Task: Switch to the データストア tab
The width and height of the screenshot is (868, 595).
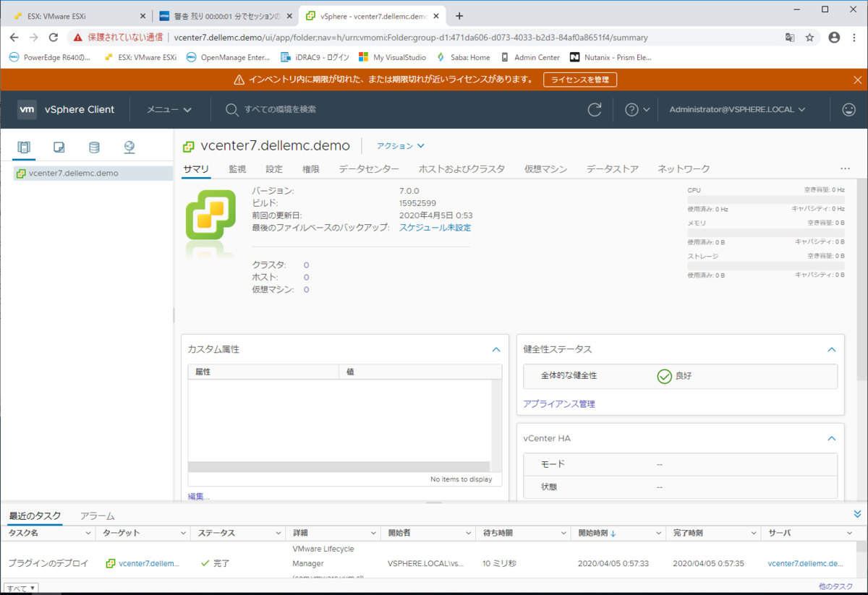Action: pos(612,168)
